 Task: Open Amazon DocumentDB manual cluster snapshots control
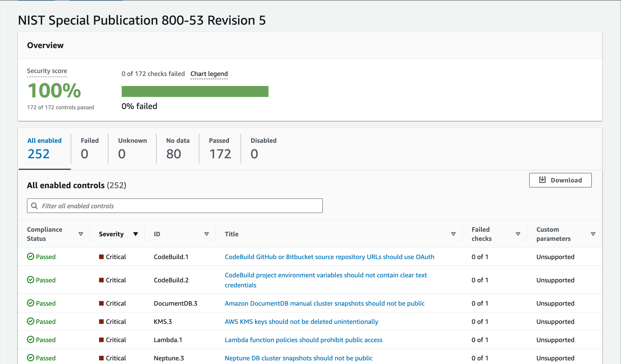coord(325,303)
